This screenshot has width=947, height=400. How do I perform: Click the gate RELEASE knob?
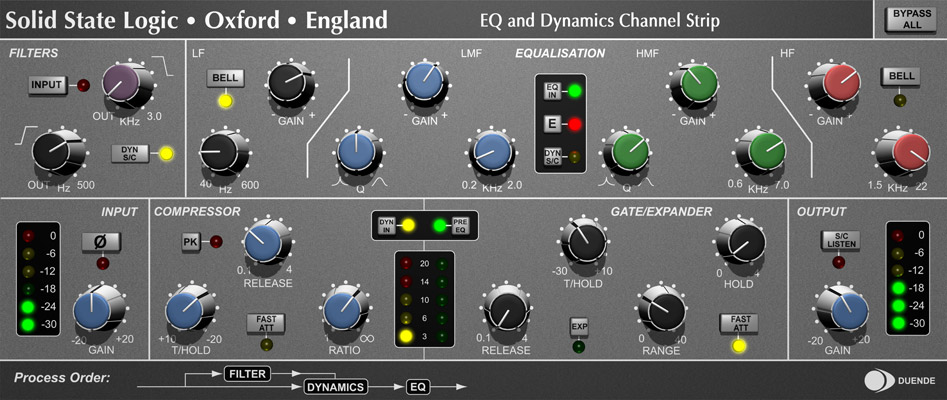pyautogui.click(x=506, y=309)
